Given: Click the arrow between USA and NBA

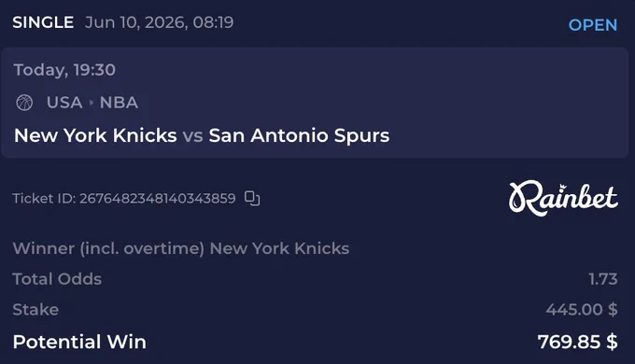Looking at the screenshot, I should point(92,103).
